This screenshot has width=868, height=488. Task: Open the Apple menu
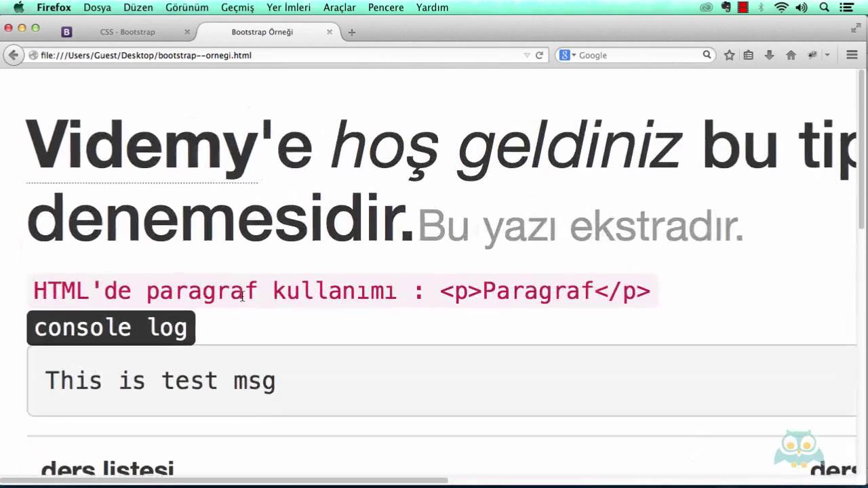pyautogui.click(x=18, y=7)
